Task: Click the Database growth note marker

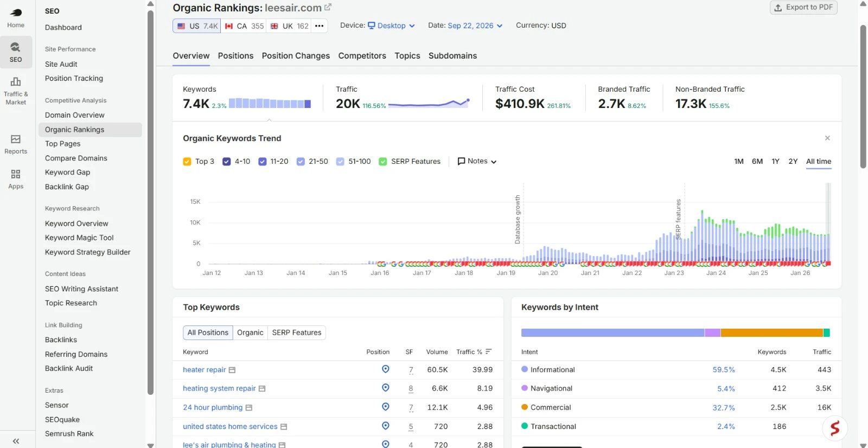Action: [518, 219]
